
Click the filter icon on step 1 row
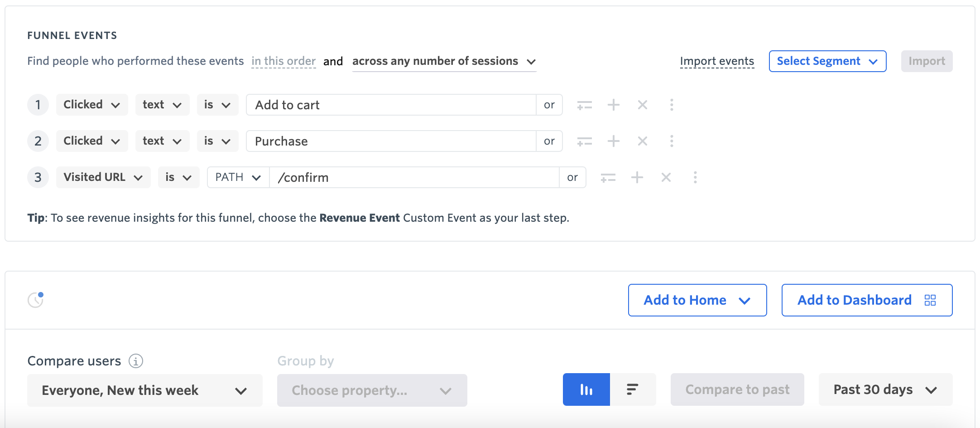coord(584,105)
